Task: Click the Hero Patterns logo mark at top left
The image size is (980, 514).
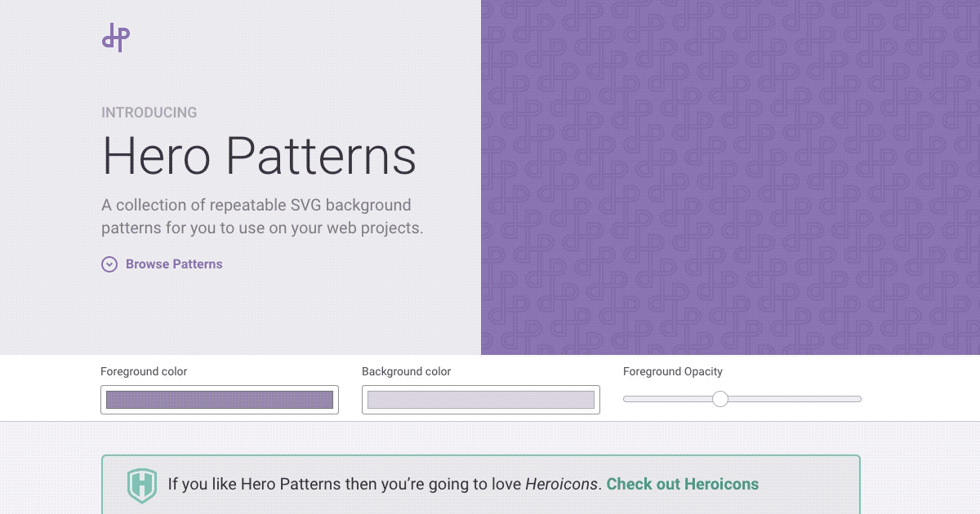Action: [x=116, y=37]
